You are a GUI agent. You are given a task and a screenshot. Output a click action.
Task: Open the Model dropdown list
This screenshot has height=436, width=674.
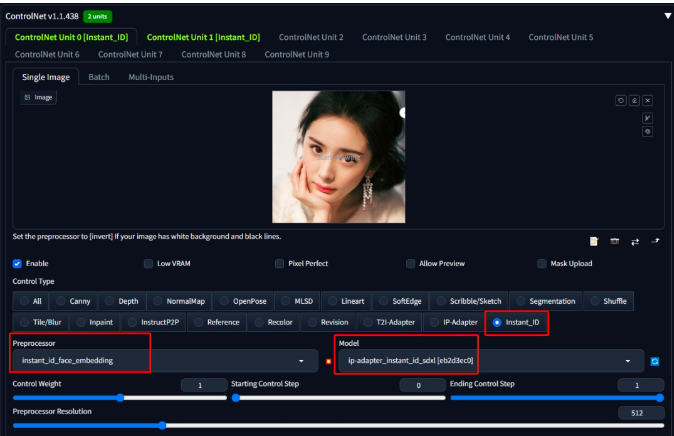(490, 361)
